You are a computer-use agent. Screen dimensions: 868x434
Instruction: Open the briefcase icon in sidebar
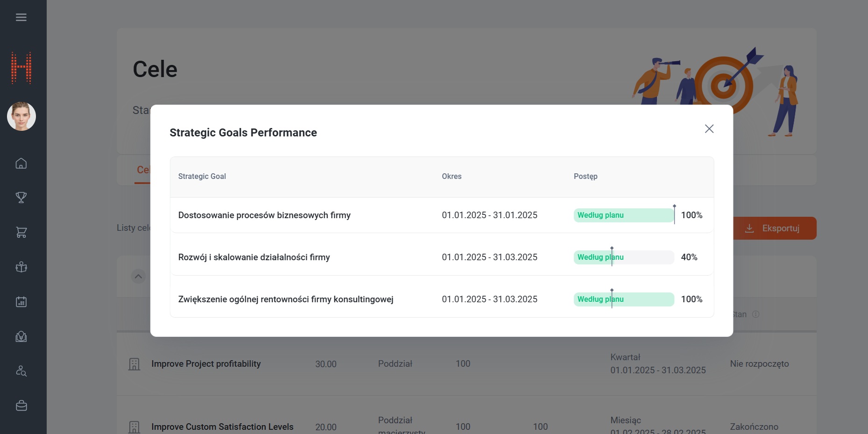point(21,406)
